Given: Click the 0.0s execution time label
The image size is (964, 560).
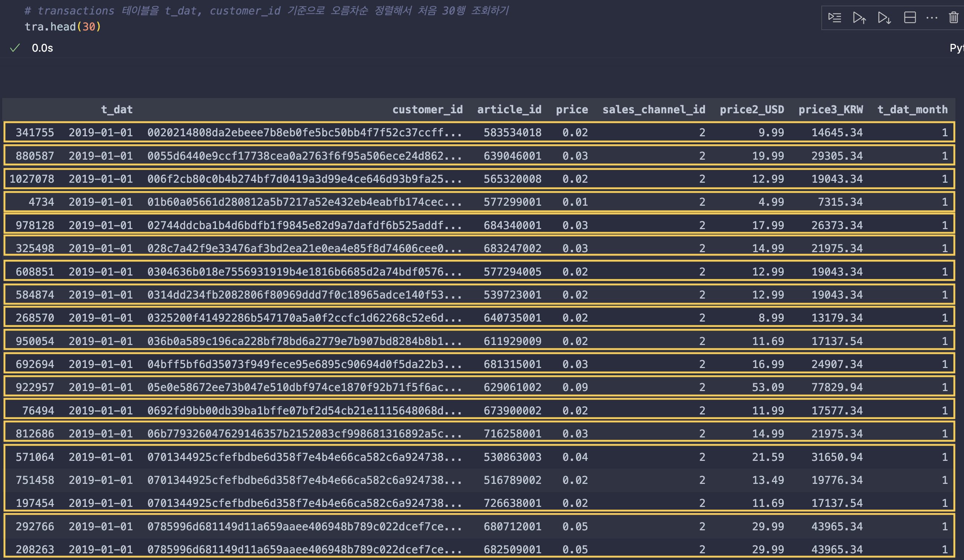Looking at the screenshot, I should [42, 48].
